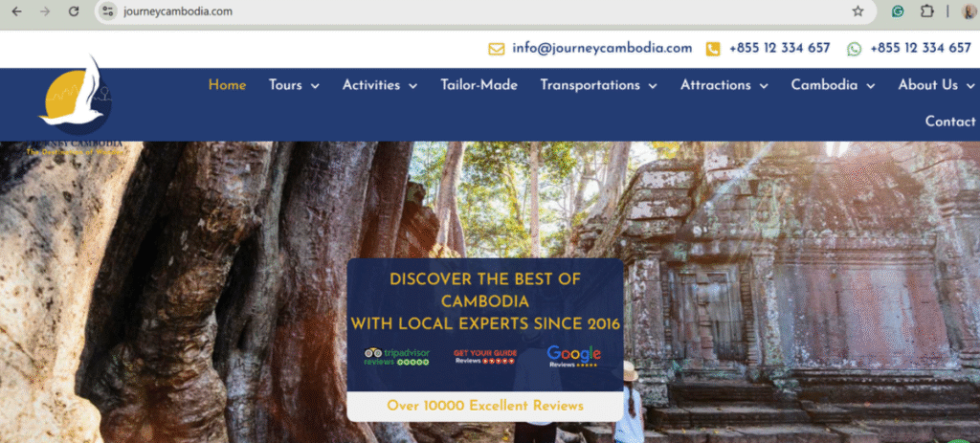Open the Contact page link

click(x=950, y=122)
